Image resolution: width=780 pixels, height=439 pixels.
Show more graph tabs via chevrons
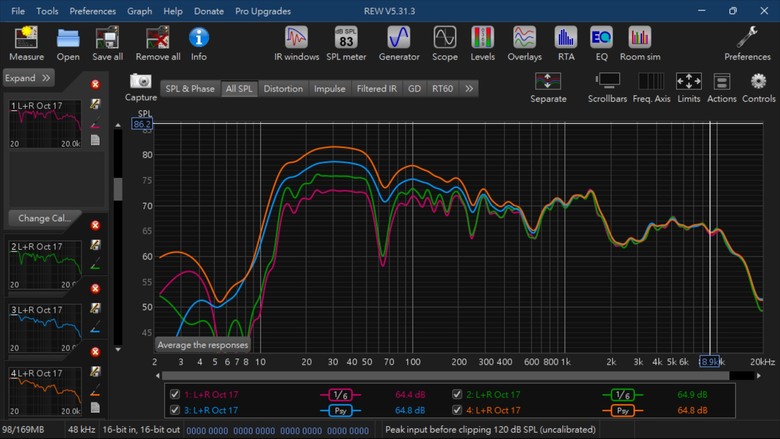pyautogui.click(x=469, y=88)
